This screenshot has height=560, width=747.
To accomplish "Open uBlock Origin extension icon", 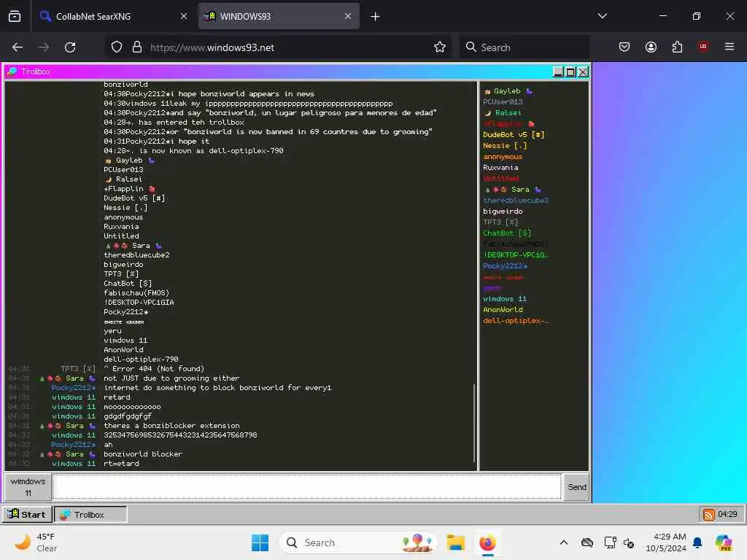I will pos(703,47).
